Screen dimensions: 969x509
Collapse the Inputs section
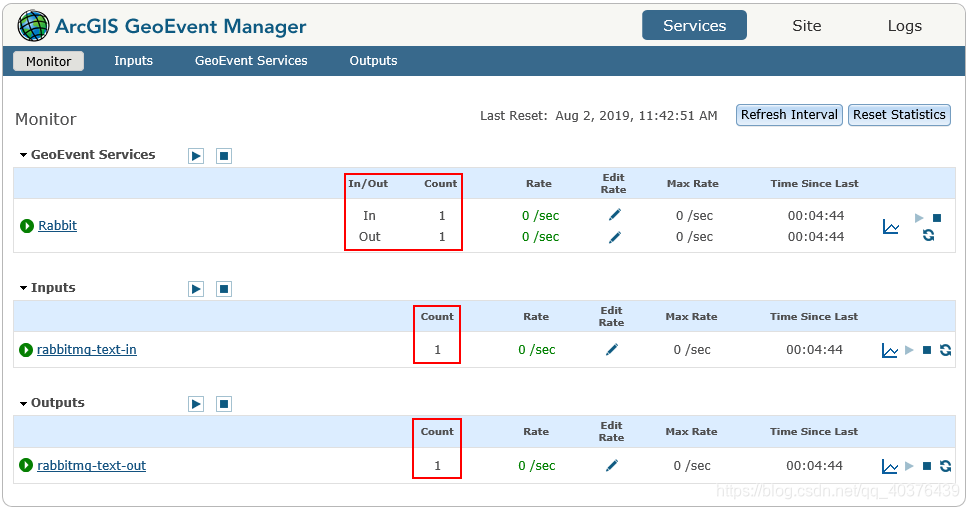(23, 288)
